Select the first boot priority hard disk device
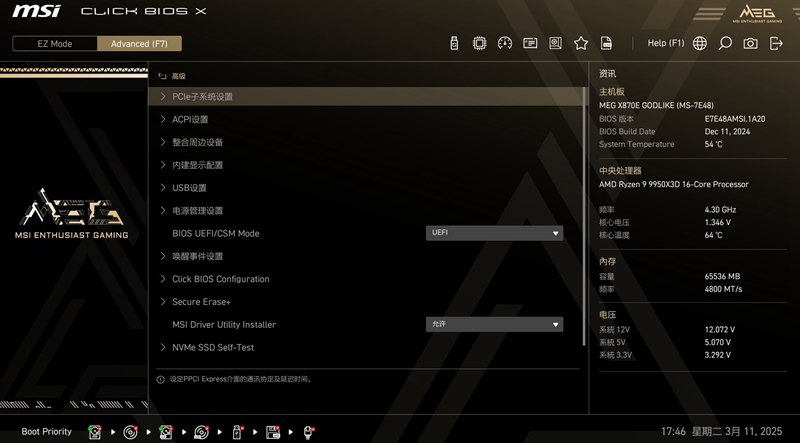The image size is (800, 443). pyautogui.click(x=95, y=432)
